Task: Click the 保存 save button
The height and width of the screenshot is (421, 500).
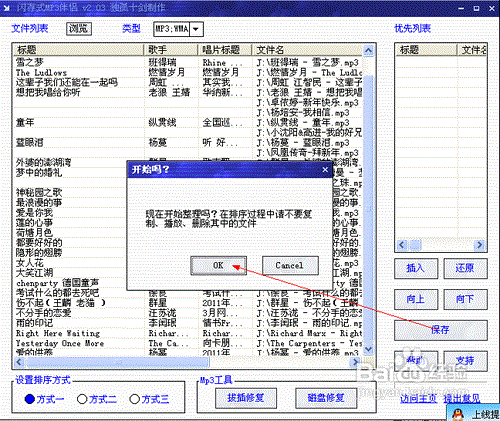Action: click(441, 330)
